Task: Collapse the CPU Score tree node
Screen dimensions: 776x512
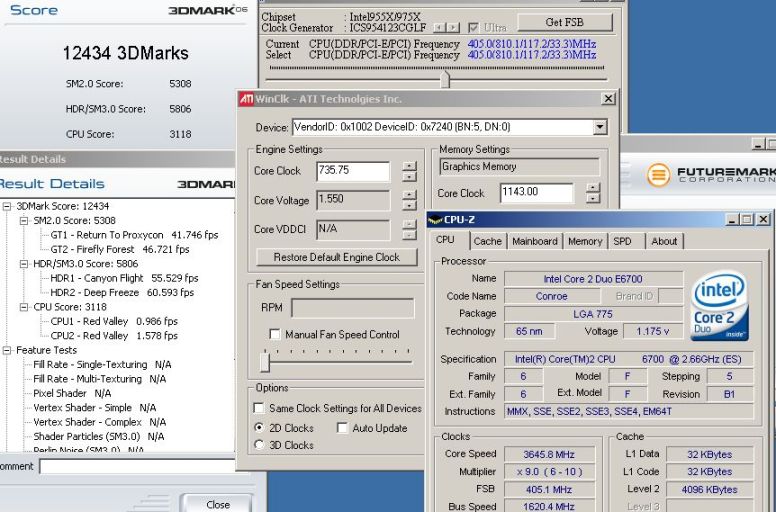Action: (24, 307)
